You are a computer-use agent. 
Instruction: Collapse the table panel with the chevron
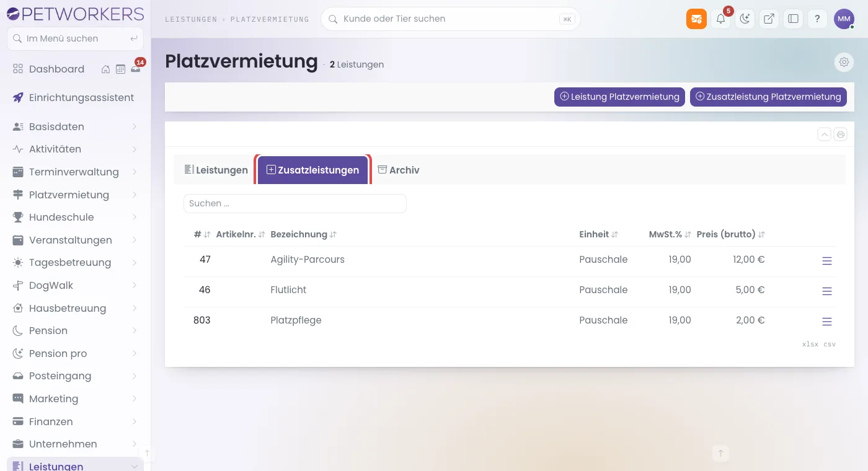click(824, 134)
